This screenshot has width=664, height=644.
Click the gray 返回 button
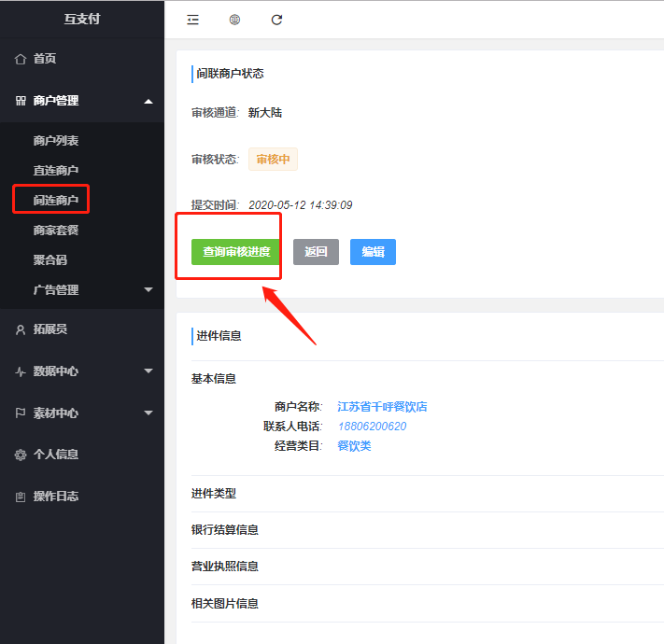pos(316,252)
